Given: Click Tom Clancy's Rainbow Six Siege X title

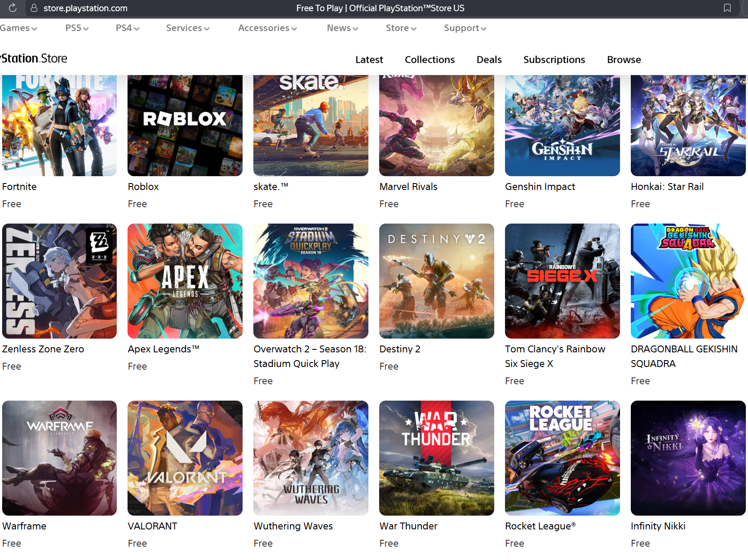Looking at the screenshot, I should click(555, 356).
